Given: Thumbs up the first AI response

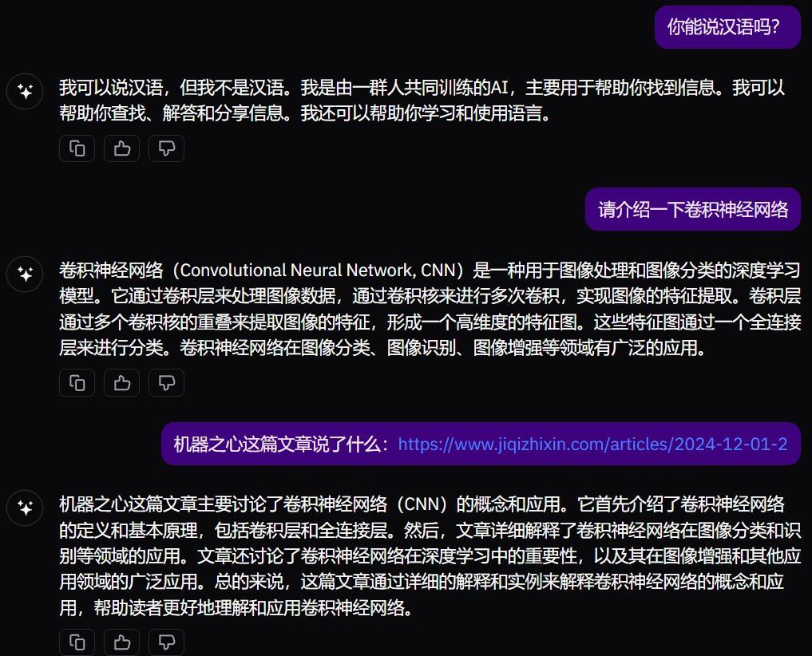Looking at the screenshot, I should coord(121,148).
